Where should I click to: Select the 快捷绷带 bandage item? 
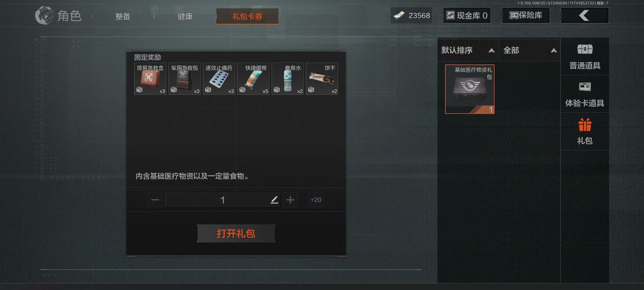point(253,79)
